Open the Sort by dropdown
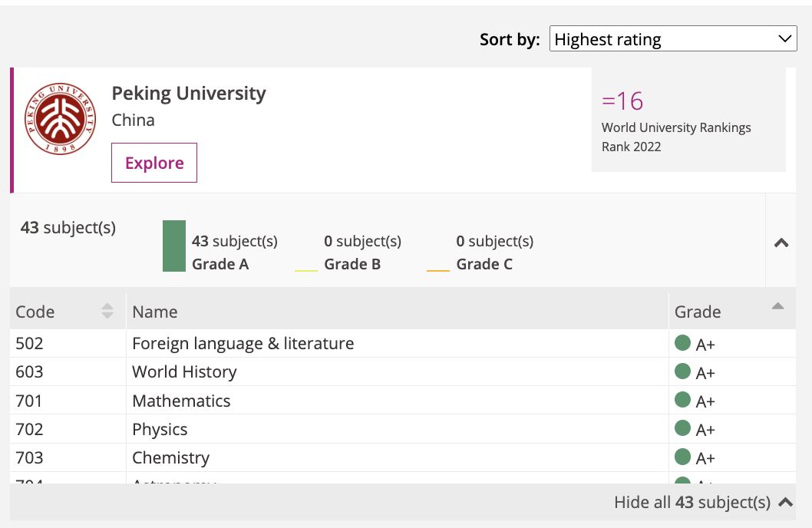The image size is (812, 528). tap(673, 39)
